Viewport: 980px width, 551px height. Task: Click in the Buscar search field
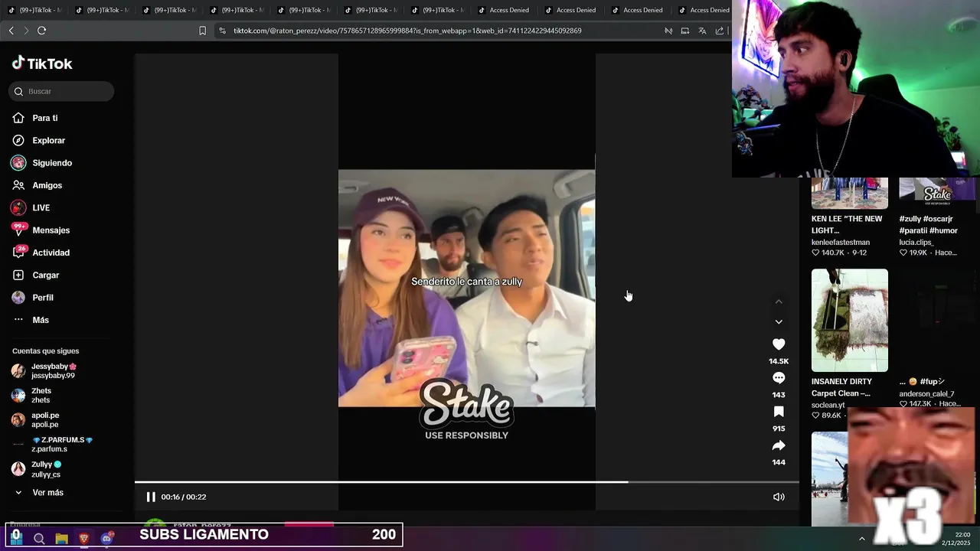(61, 91)
